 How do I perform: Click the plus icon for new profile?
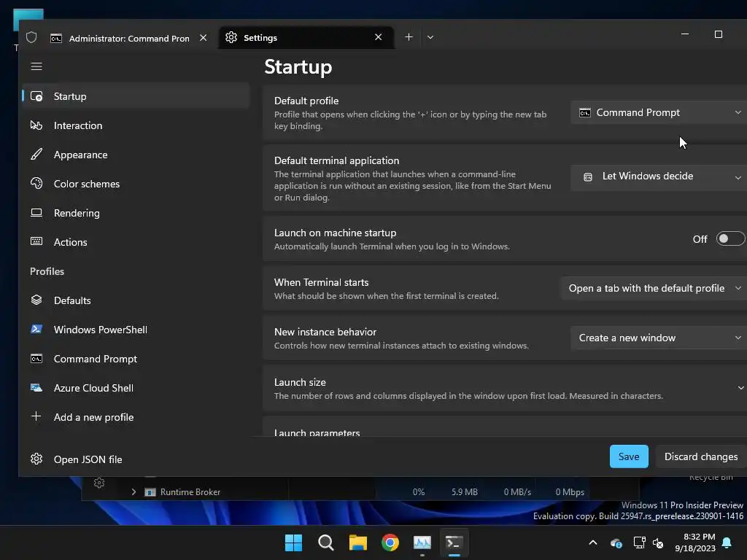(x=36, y=416)
